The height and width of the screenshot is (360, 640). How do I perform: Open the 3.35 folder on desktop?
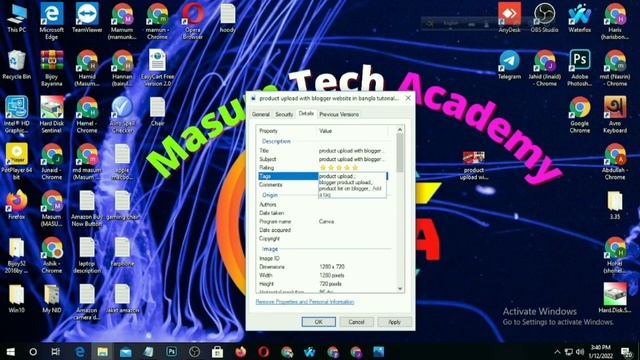pyautogui.click(x=615, y=205)
